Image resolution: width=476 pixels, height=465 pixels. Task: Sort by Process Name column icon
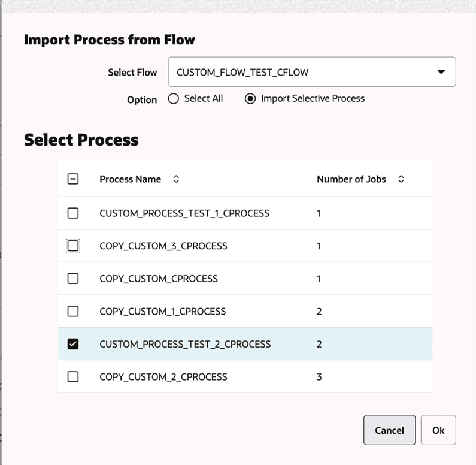176,179
